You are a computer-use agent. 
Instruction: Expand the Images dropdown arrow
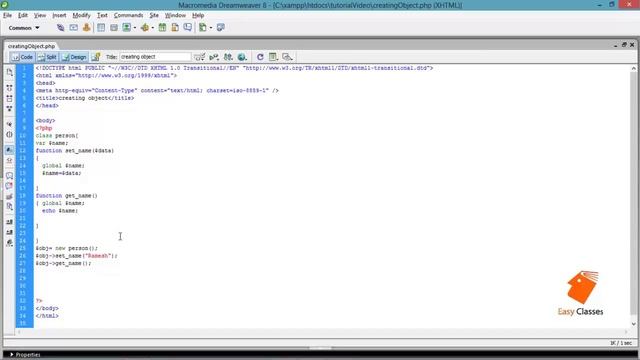[x=134, y=28]
